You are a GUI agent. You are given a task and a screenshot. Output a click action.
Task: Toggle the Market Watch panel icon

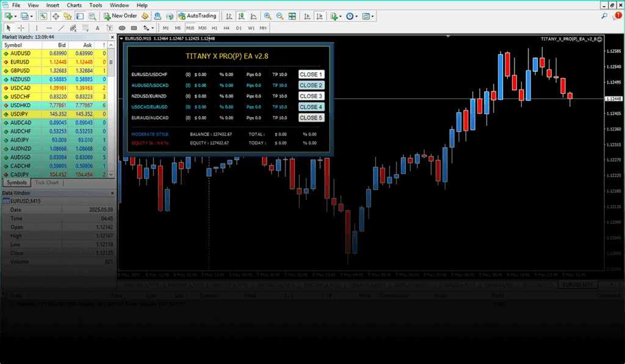pos(43,16)
